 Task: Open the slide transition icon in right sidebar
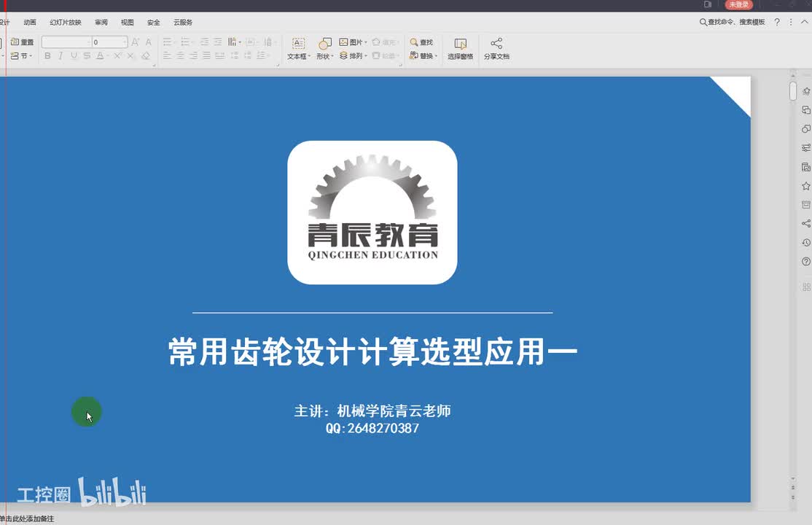pos(805,110)
